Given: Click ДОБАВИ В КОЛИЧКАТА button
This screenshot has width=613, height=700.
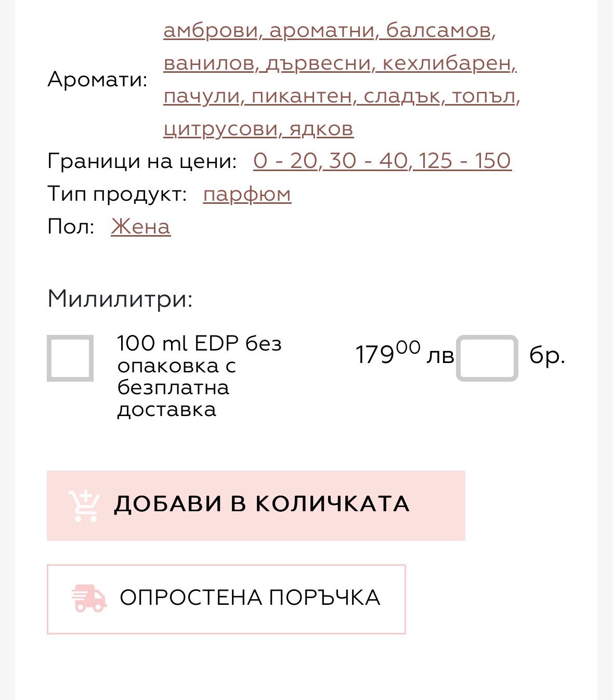Looking at the screenshot, I should pyautogui.click(x=256, y=505).
